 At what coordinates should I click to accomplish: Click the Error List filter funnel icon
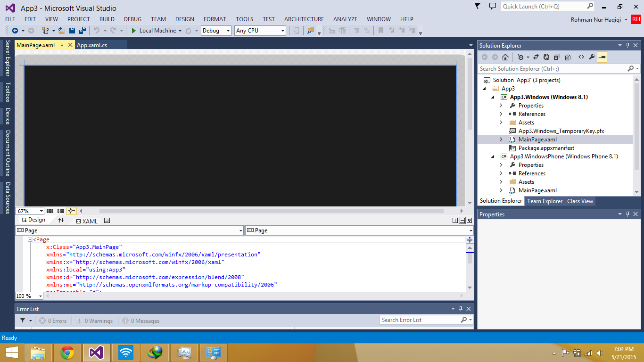point(23,321)
